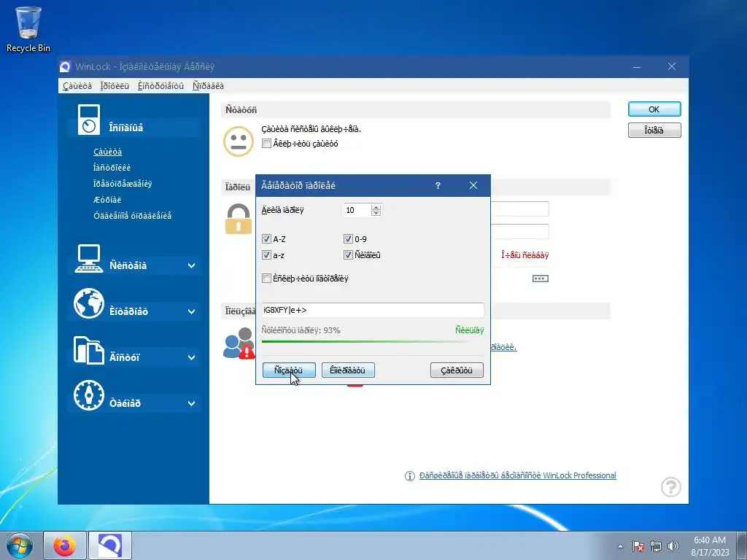Screen dimensions: 747x560
Task: Click the padlock password icon
Action: [x=239, y=219]
